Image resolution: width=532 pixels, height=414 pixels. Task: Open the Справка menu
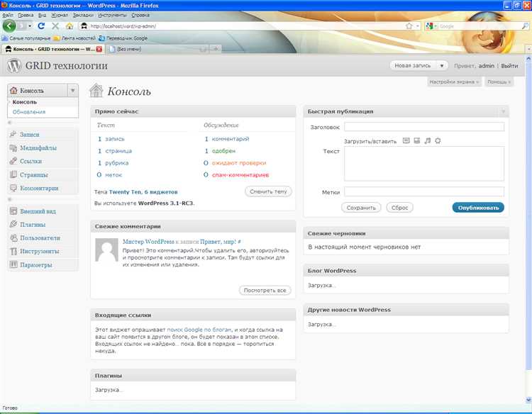(140, 16)
